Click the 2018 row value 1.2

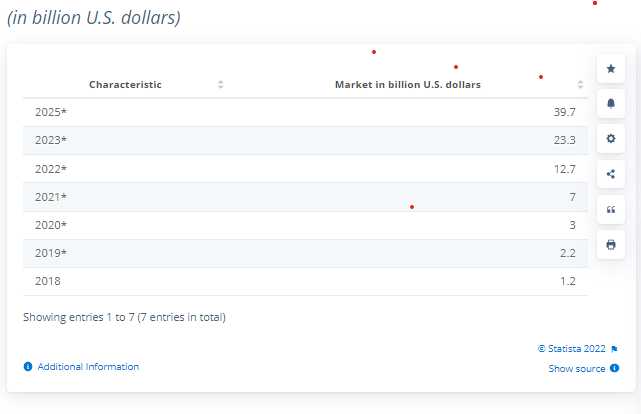567,281
